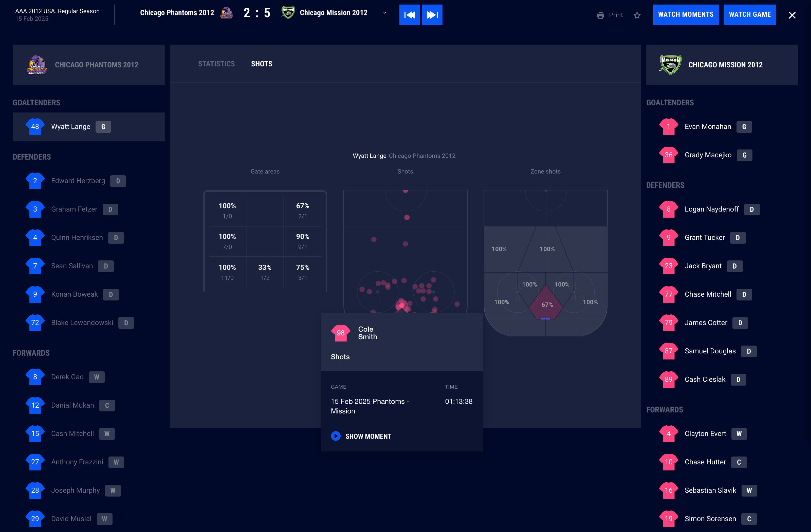Click the 67% zone on the Zone shots rink
The height and width of the screenshot is (532, 811).
[x=547, y=305]
